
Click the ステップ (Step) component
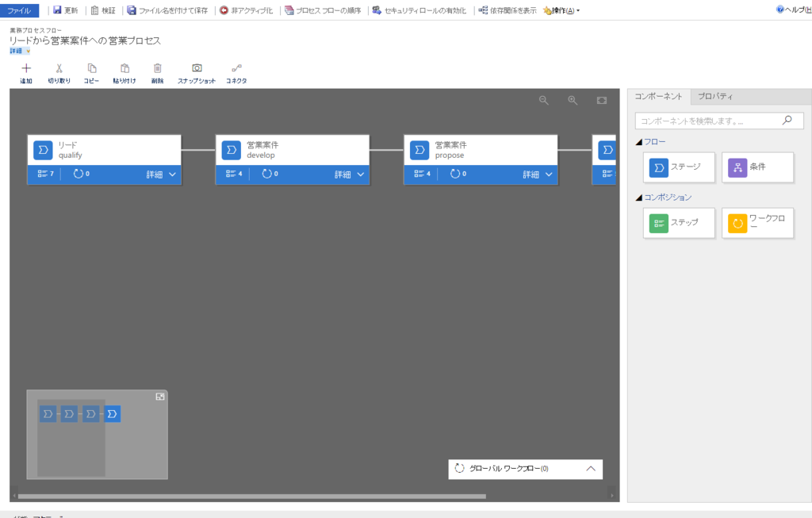[x=679, y=223]
